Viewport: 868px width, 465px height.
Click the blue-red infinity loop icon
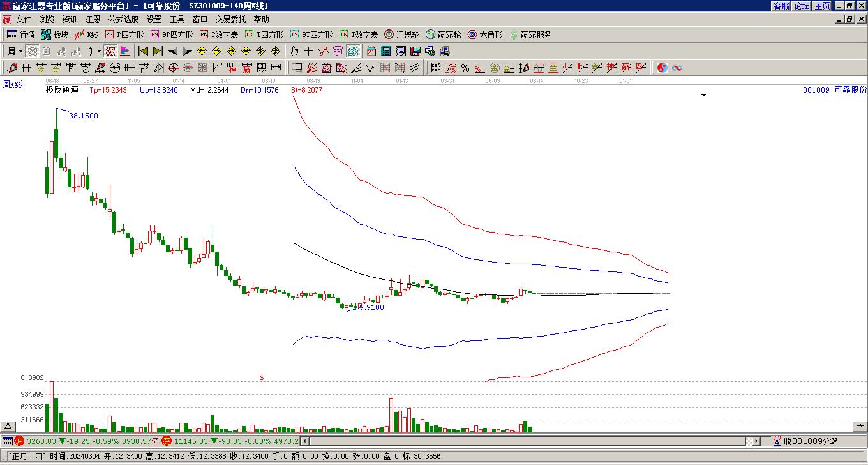pos(677,68)
